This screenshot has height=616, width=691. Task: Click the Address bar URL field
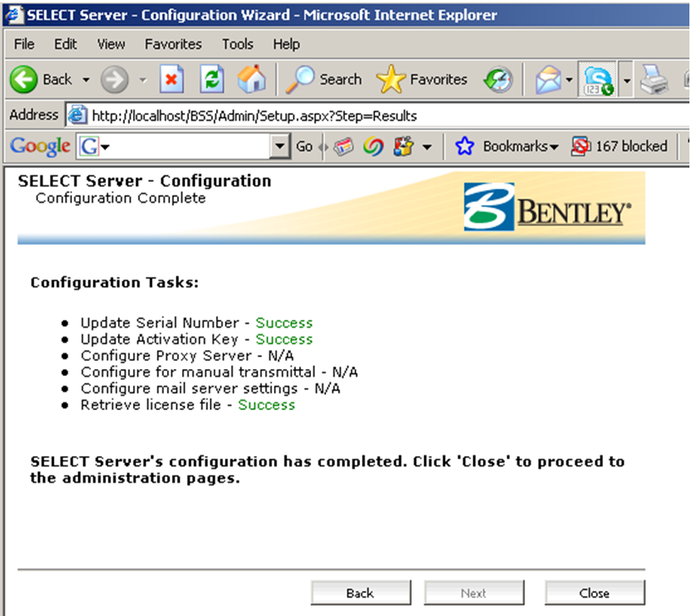point(379,116)
